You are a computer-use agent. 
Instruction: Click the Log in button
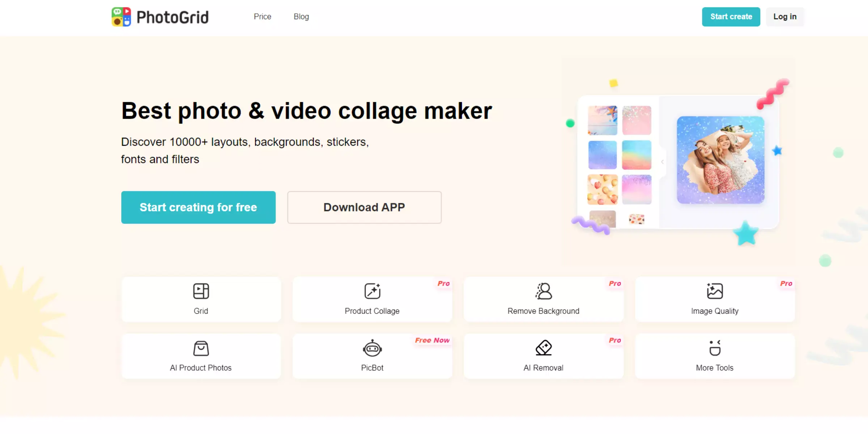[785, 17]
